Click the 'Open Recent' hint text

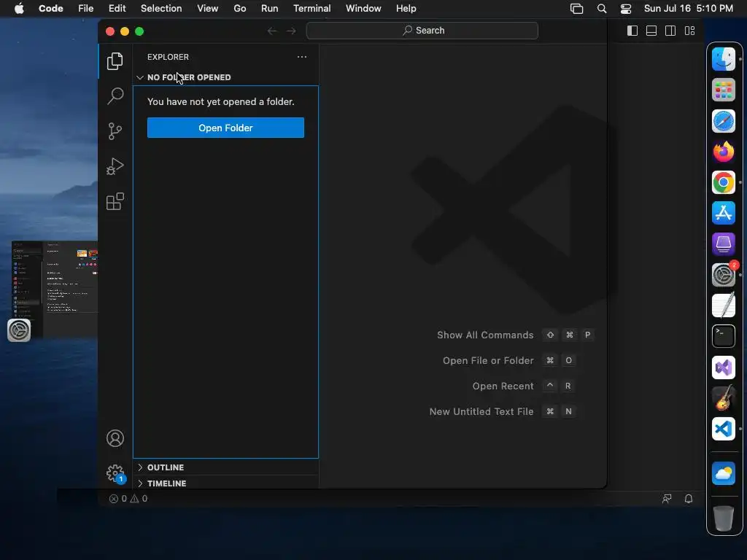tap(503, 386)
